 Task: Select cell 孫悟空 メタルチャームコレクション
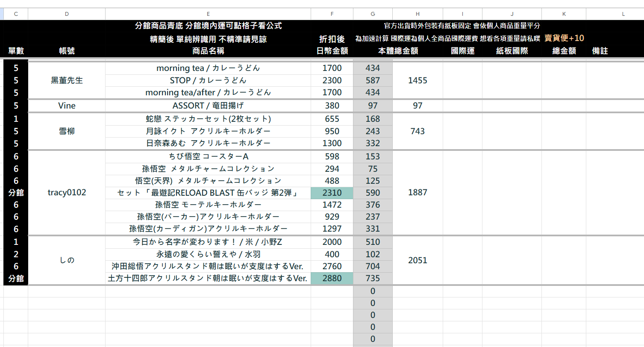click(x=208, y=169)
